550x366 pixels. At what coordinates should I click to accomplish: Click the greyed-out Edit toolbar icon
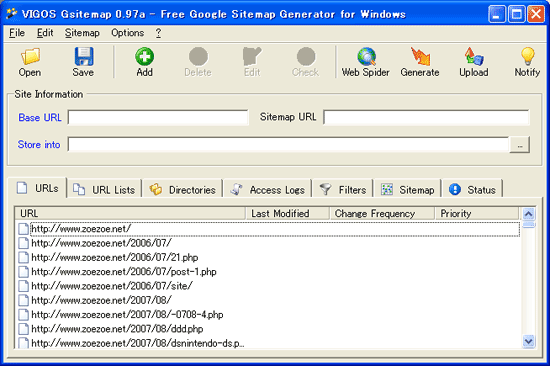(x=252, y=56)
